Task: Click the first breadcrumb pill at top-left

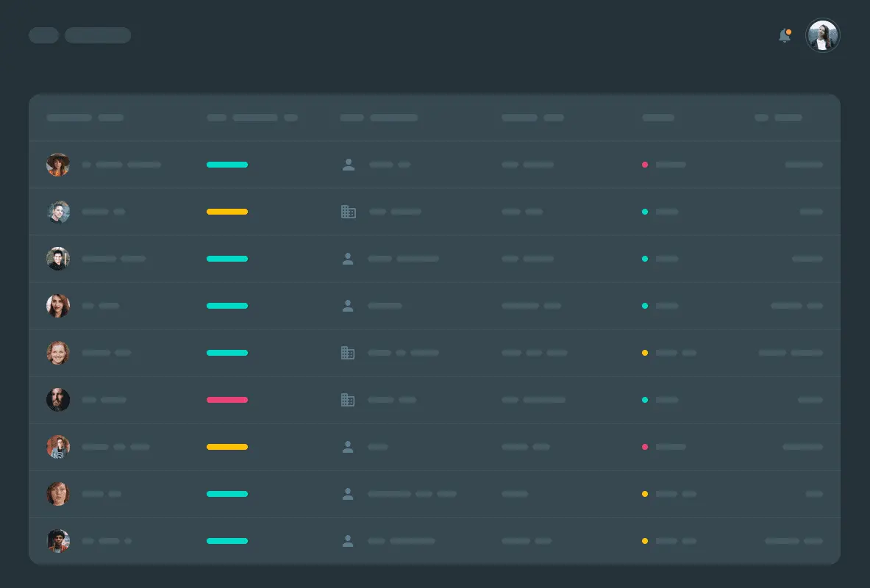Action: pos(43,35)
